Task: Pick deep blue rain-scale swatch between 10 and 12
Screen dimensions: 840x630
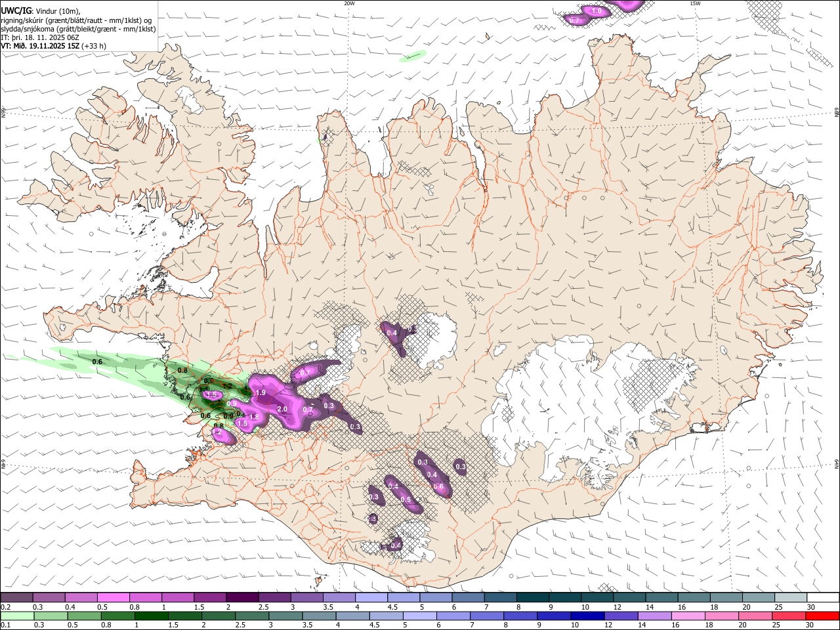Action: (588, 616)
